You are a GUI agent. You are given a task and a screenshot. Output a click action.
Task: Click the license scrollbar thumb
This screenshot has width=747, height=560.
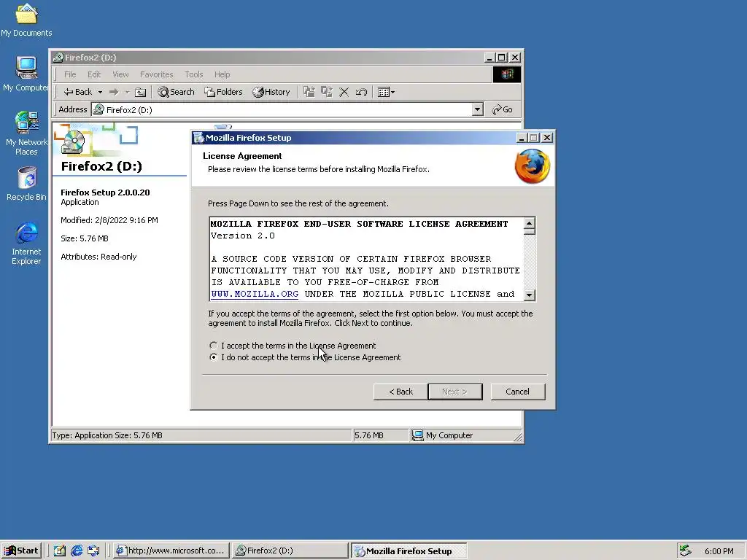coord(530,232)
